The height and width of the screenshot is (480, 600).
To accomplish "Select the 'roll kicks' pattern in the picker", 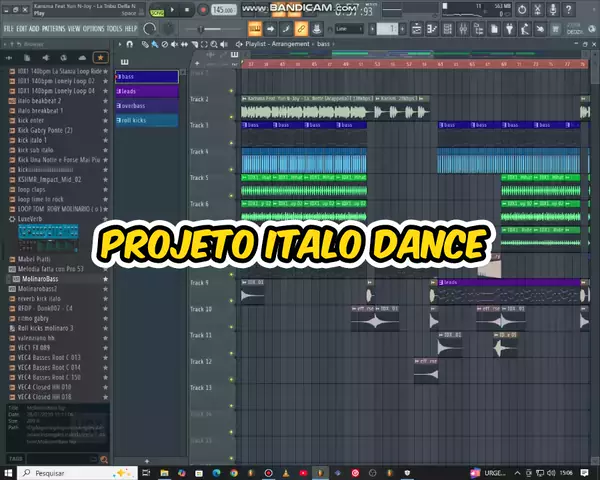I will pyautogui.click(x=147, y=120).
